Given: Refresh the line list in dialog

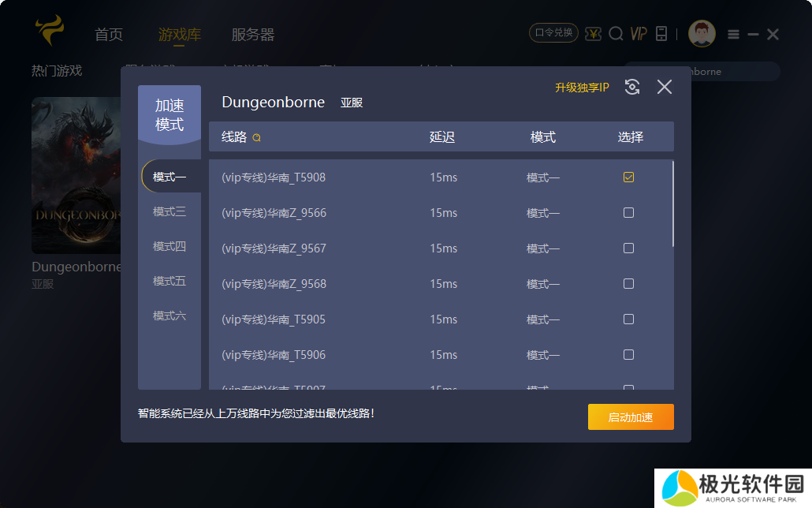Looking at the screenshot, I should point(631,87).
